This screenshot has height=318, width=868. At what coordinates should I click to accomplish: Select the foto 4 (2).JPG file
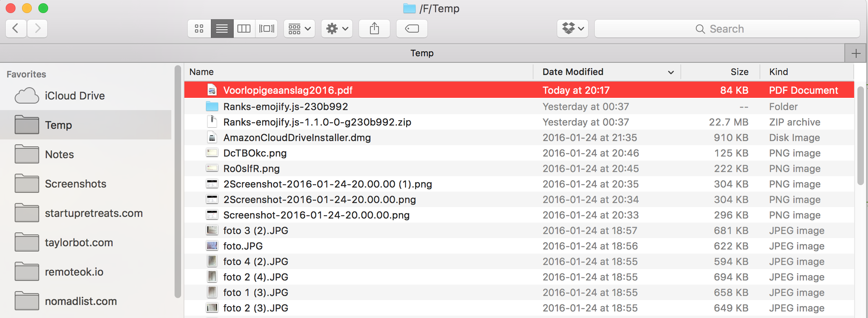coord(519,261)
